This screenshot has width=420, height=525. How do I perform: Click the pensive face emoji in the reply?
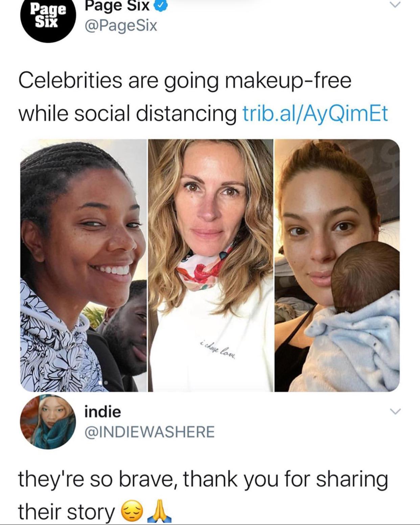point(132,511)
